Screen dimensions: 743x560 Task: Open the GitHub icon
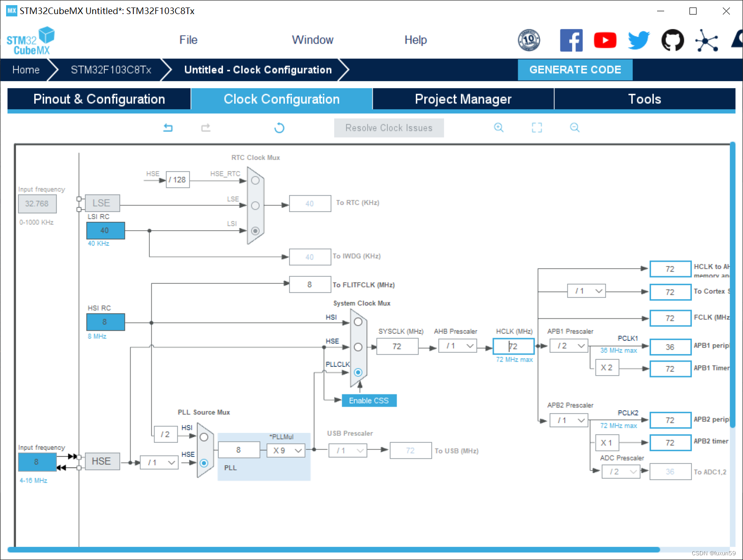[673, 40]
